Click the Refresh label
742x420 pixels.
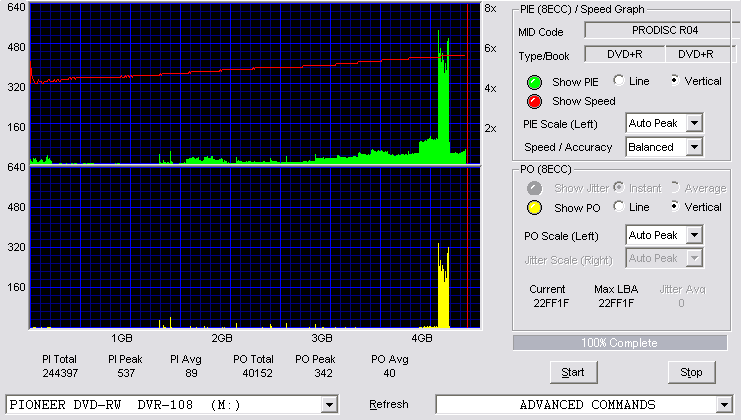[389, 404]
